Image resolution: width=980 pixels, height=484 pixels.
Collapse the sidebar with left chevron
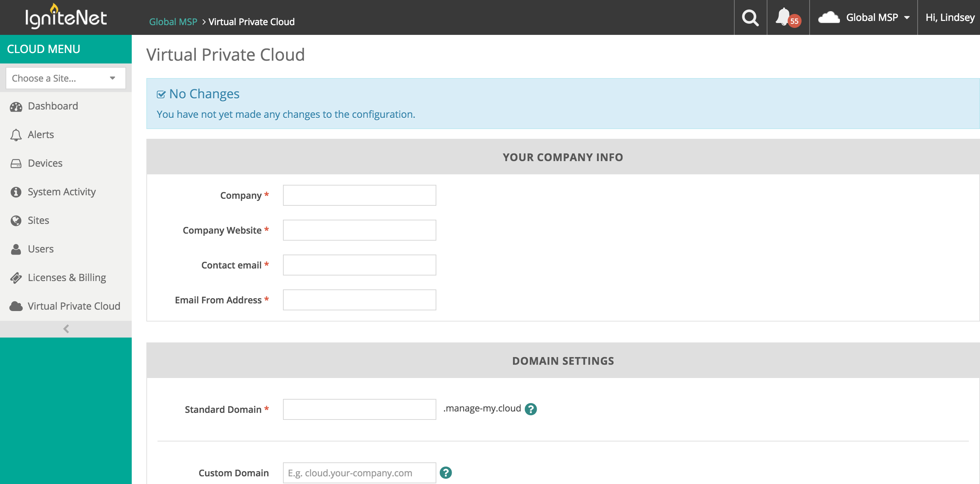pyautogui.click(x=66, y=329)
